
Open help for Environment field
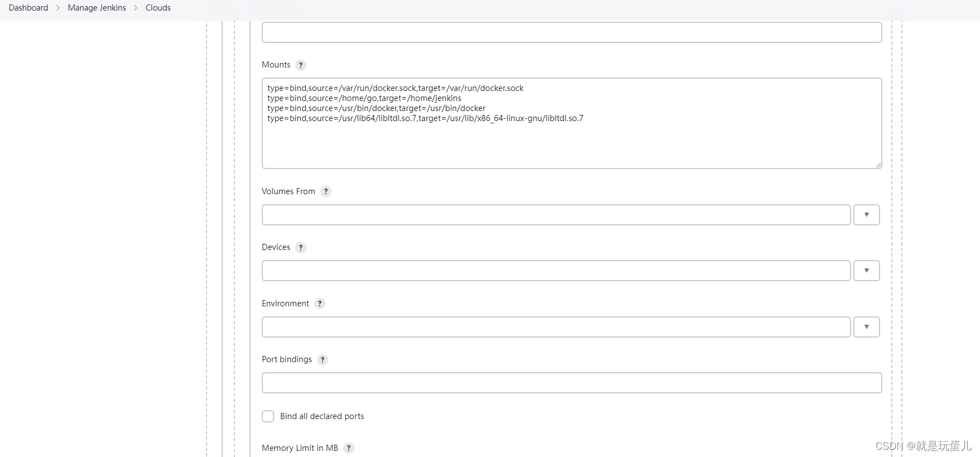(x=320, y=304)
